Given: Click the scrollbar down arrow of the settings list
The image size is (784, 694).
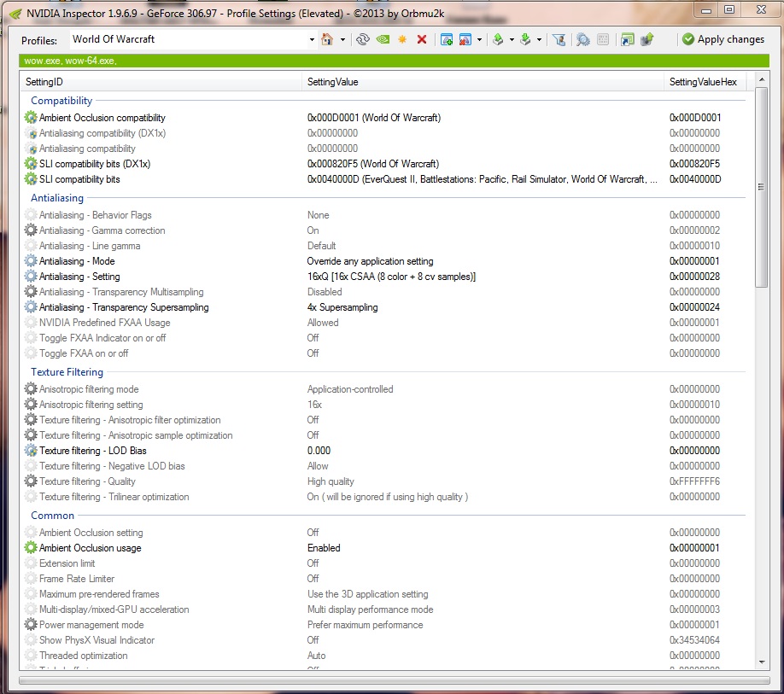Looking at the screenshot, I should pos(762,662).
